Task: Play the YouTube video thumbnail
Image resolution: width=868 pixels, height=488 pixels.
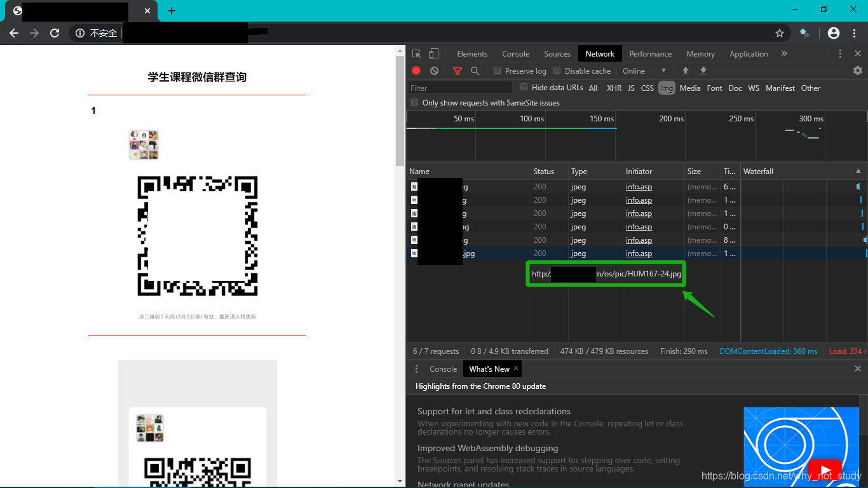Action: point(824,471)
